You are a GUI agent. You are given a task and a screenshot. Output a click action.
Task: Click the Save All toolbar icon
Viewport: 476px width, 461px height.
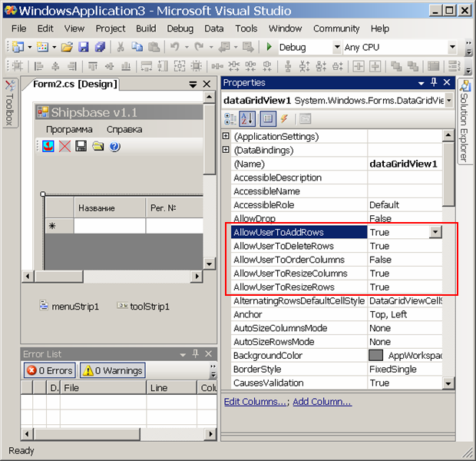pyautogui.click(x=97, y=47)
